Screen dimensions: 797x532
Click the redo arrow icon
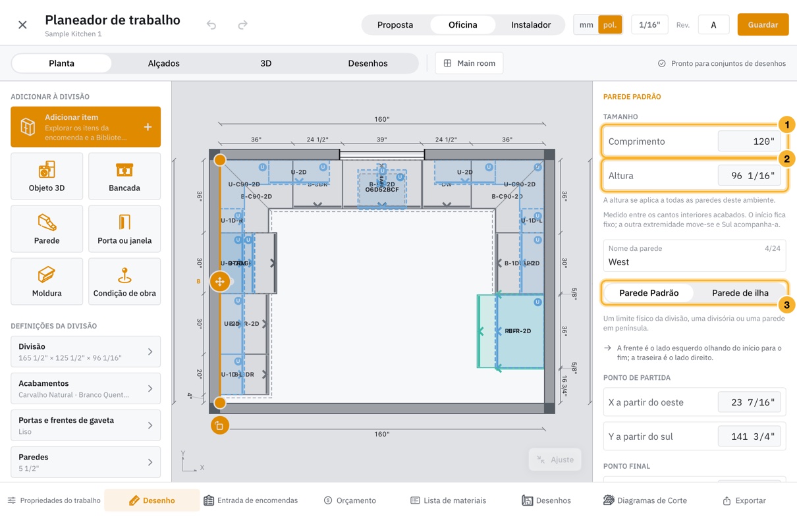tap(242, 25)
